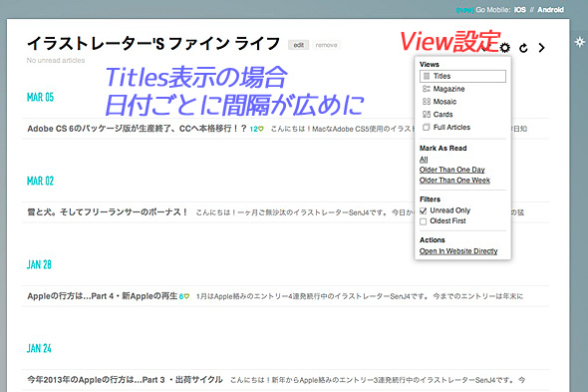Click the MAR 02 date heading
588x392 pixels.
[x=40, y=181]
